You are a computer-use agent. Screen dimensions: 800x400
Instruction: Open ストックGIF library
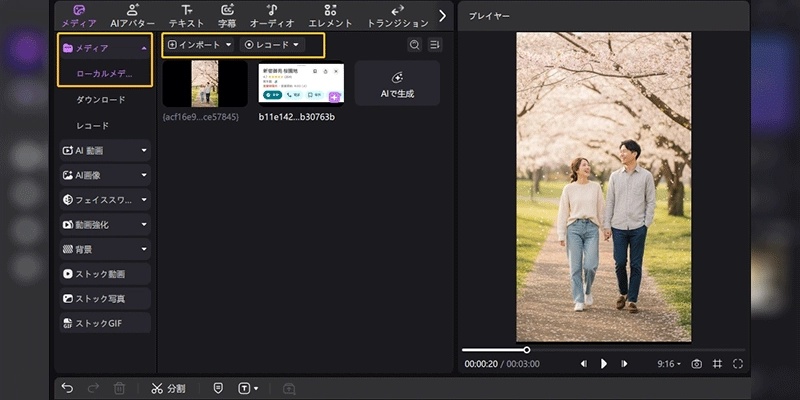105,323
